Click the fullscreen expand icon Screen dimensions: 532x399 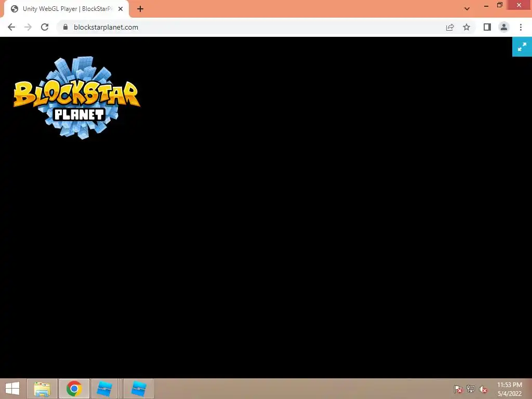click(522, 47)
